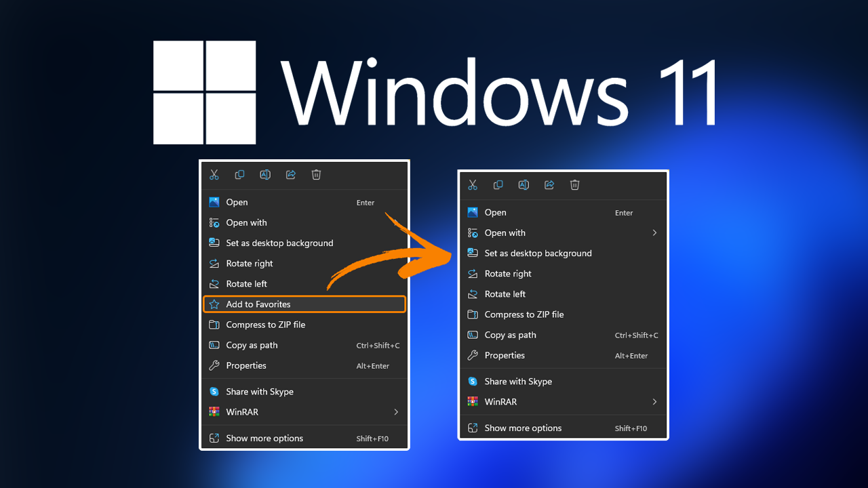The height and width of the screenshot is (488, 868).
Task: Select Rotate right in the right context menu
Action: tap(563, 274)
